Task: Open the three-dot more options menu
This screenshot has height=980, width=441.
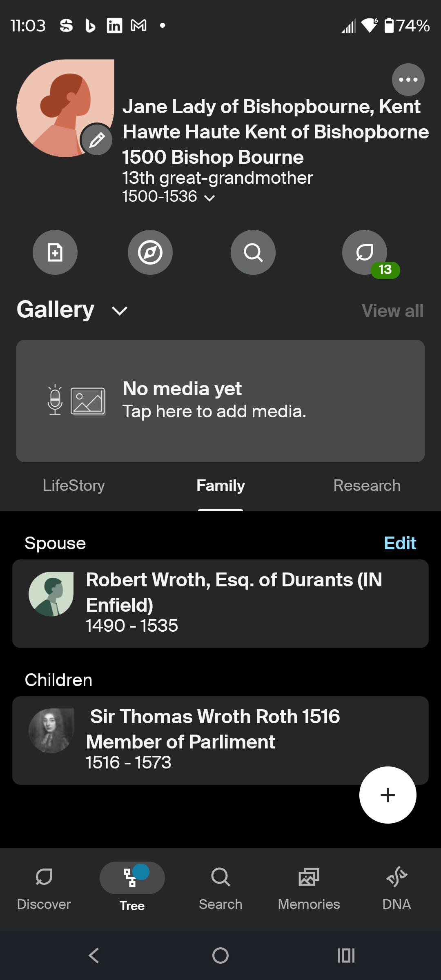Action: click(408, 80)
